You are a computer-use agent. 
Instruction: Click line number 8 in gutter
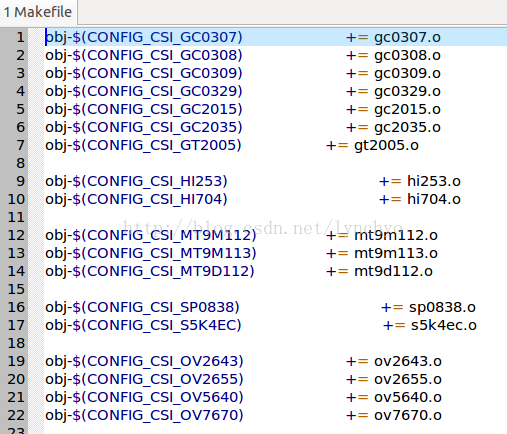(21, 163)
